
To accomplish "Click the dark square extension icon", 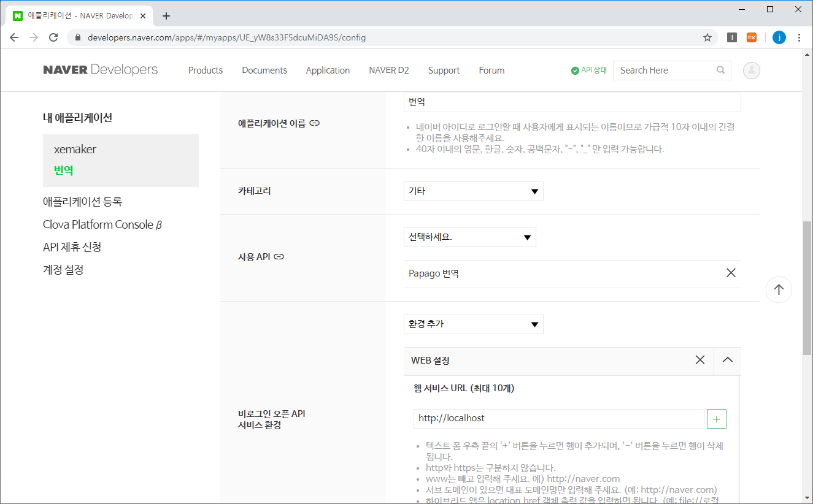I will point(731,37).
